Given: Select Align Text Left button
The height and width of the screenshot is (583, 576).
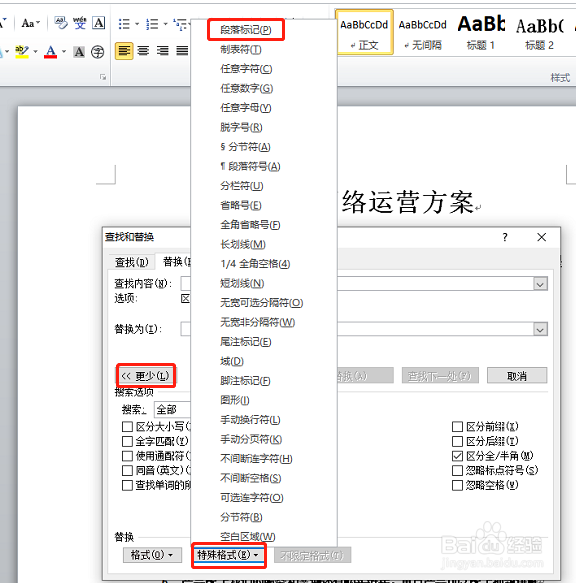Looking at the screenshot, I should coord(124,51).
